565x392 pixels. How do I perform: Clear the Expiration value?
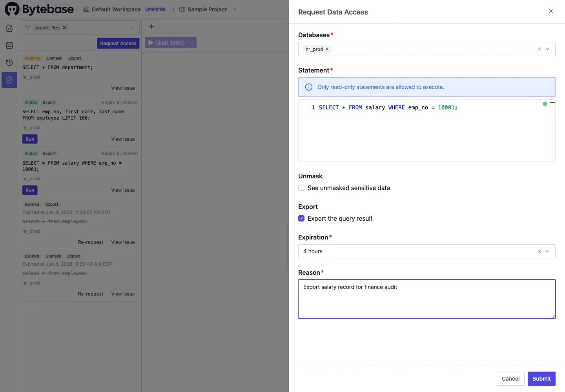539,251
